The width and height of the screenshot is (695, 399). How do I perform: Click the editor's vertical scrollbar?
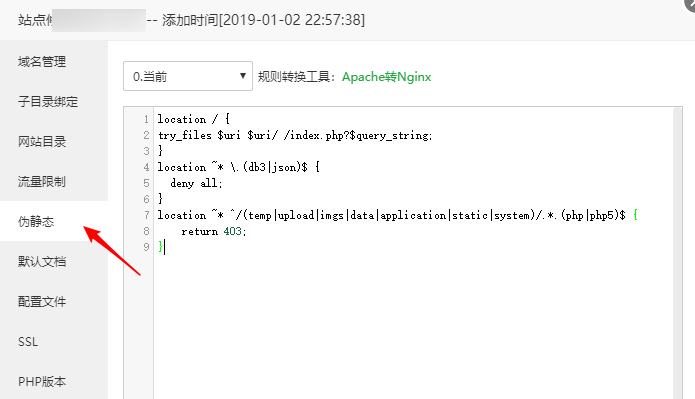[677, 253]
